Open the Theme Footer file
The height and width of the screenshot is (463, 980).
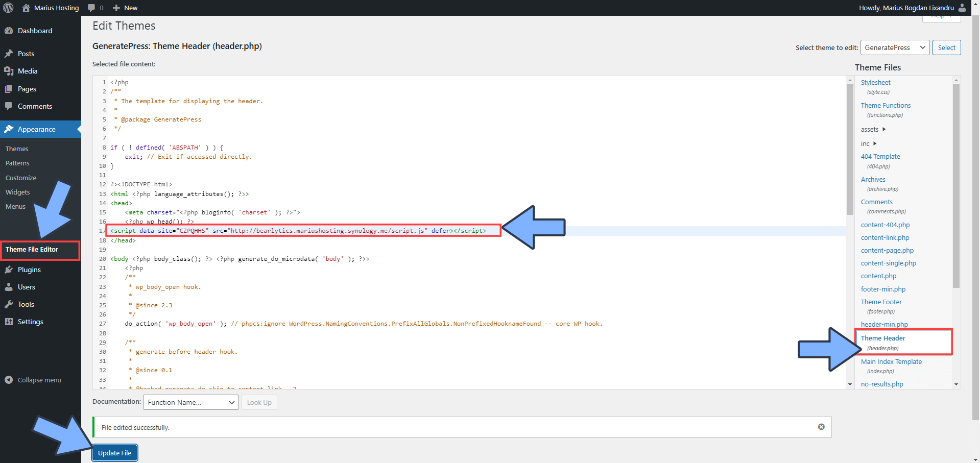point(881,302)
